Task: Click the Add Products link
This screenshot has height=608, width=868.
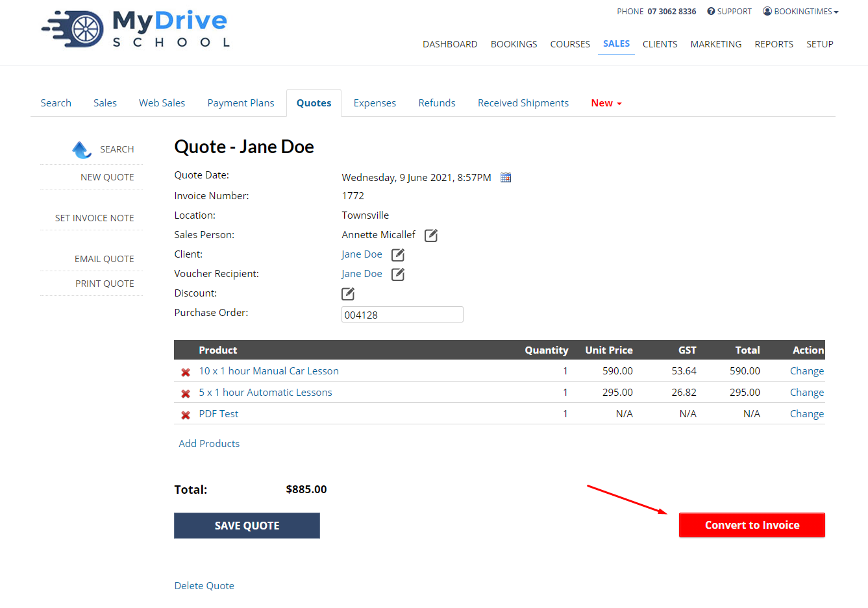Action: pyautogui.click(x=209, y=444)
